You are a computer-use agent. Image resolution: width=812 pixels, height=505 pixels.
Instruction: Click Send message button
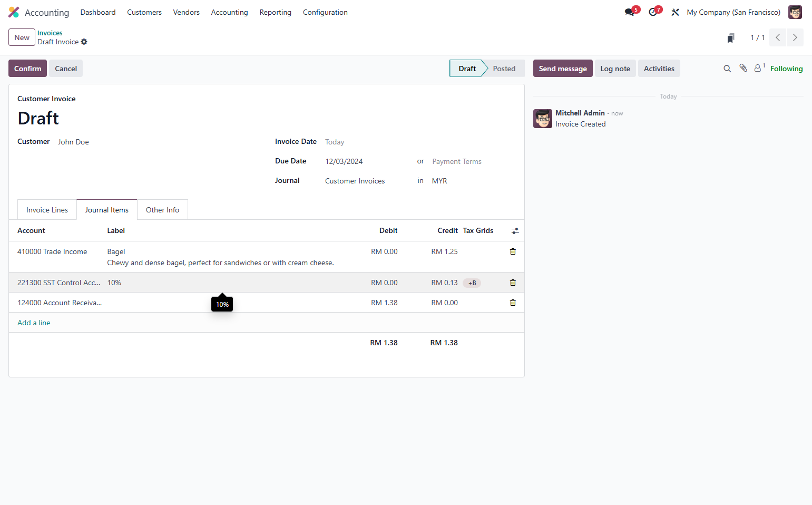(563, 69)
